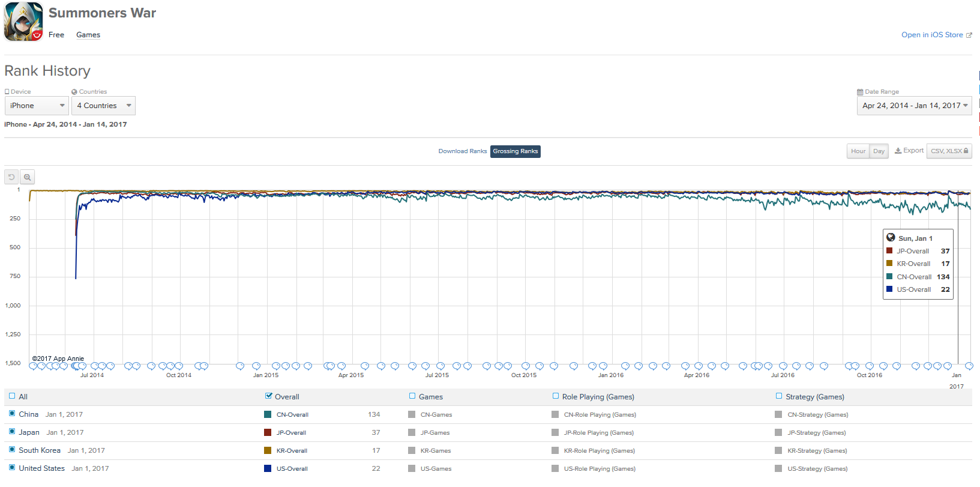The width and height of the screenshot is (980, 487).
Task: Open the iPhone device dropdown
Action: (x=37, y=106)
